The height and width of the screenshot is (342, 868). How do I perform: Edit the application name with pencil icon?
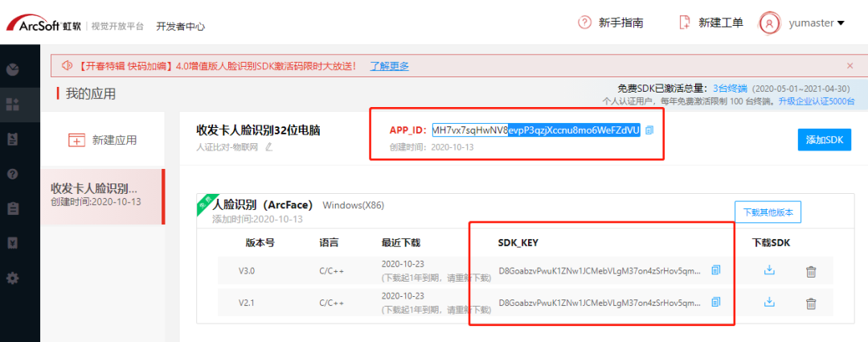tap(269, 147)
